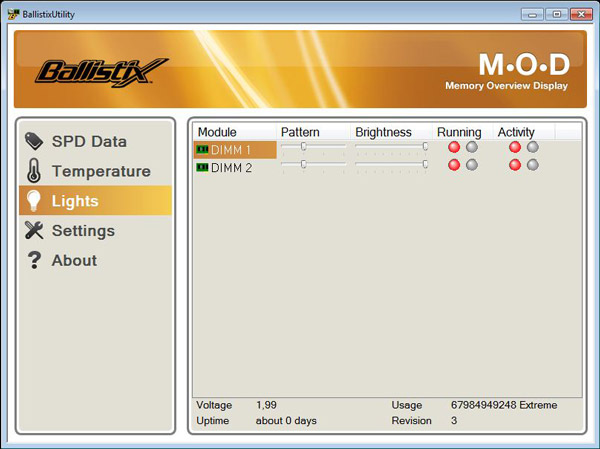The image size is (600, 449).
Task: Minimize the BallistixUtility window
Action: tap(532, 15)
